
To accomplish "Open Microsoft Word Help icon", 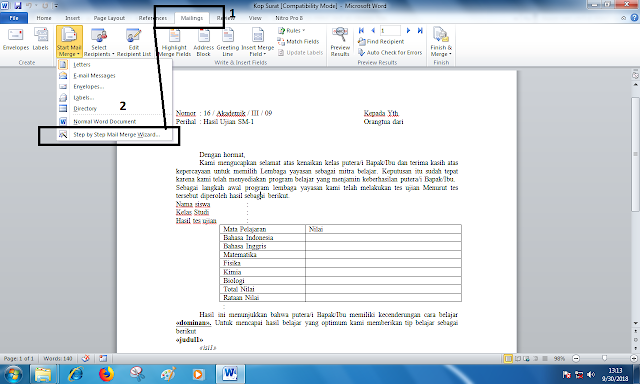I will [x=634, y=18].
